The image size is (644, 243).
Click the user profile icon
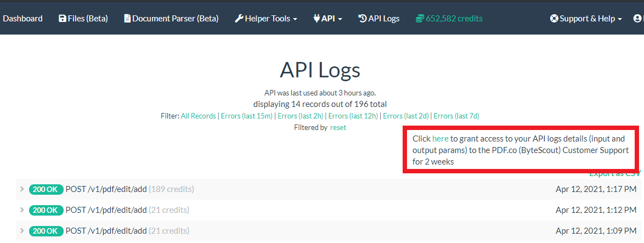(638, 19)
